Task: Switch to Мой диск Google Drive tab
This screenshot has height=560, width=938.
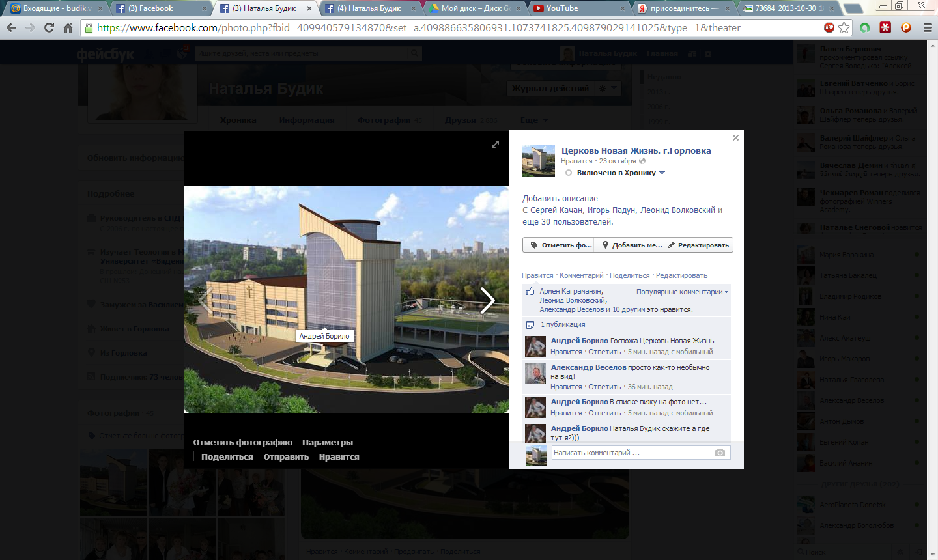Action: 476,8
